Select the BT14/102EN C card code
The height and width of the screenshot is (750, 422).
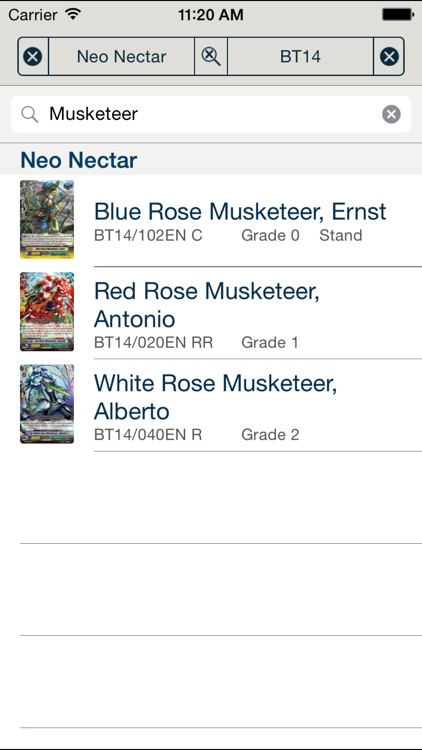coord(148,235)
